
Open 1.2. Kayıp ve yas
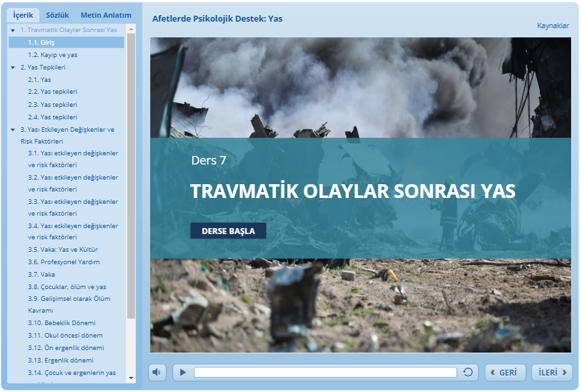pyautogui.click(x=52, y=55)
